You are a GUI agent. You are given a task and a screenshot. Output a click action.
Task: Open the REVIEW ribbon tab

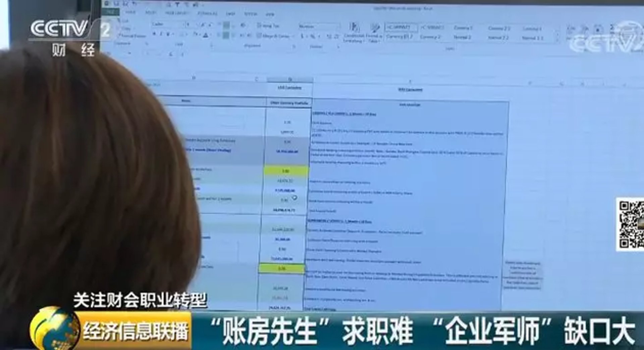(x=250, y=14)
